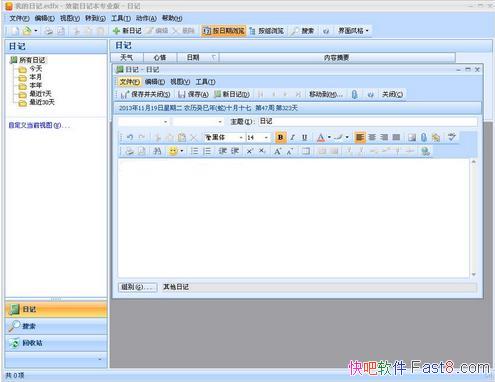
Task: Open the font color dropdown arrow
Action: pyautogui.click(x=329, y=137)
